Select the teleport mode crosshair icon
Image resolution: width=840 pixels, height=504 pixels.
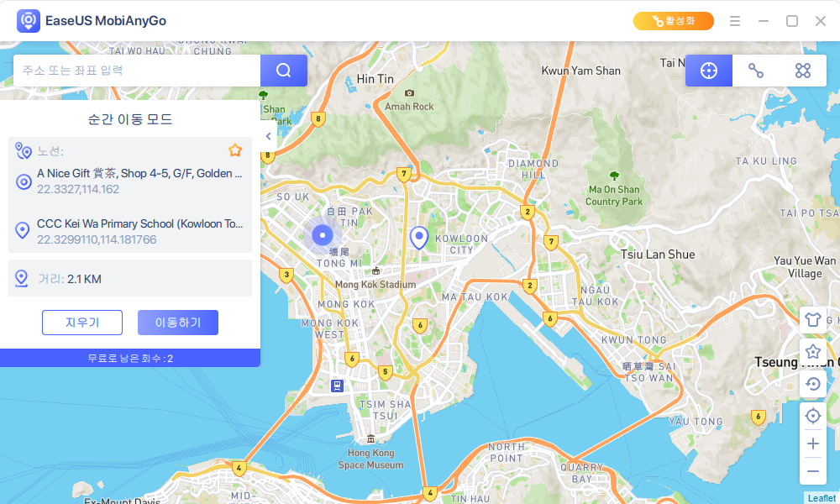tap(708, 71)
